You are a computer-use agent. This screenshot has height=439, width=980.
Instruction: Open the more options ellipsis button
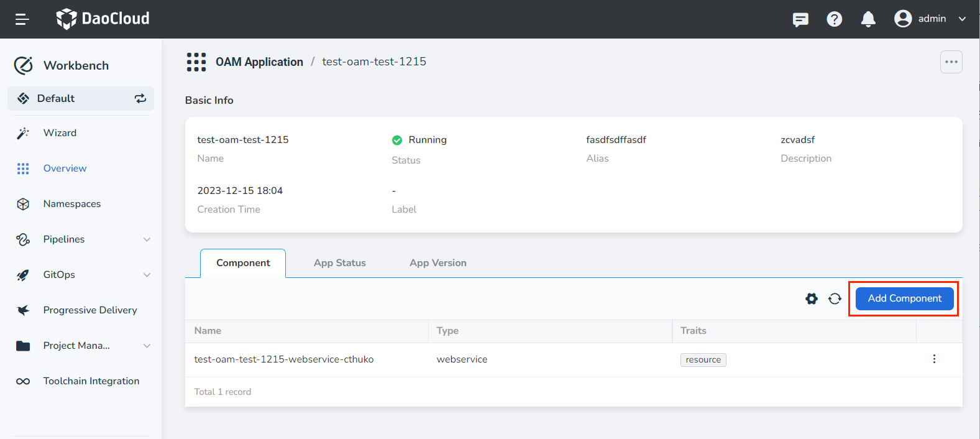(x=951, y=62)
